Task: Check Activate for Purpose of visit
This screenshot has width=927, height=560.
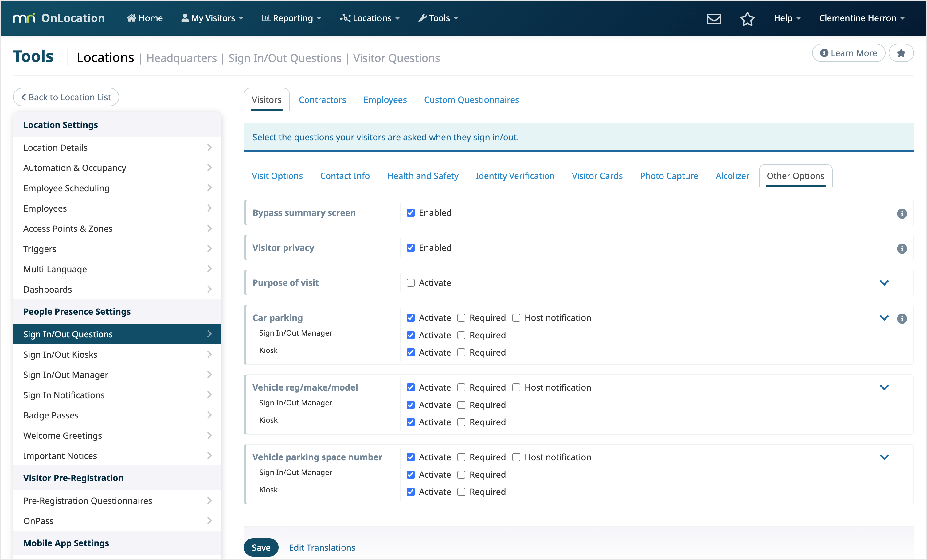Action: coord(410,282)
